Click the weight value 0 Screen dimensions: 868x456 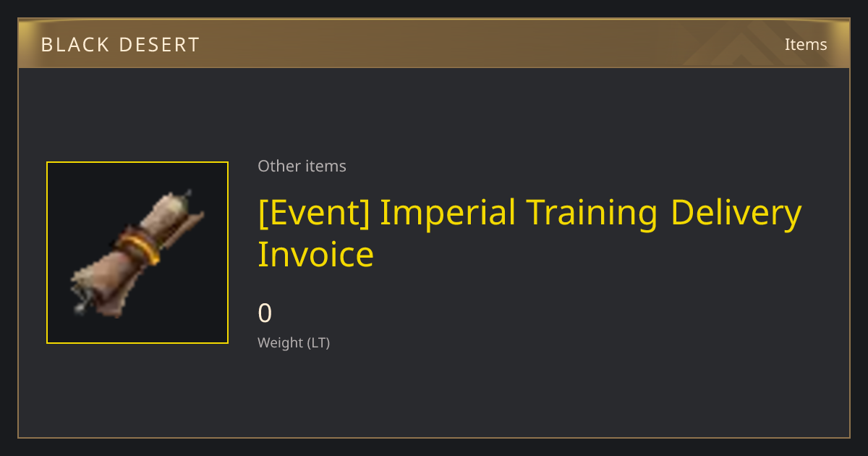(x=265, y=313)
